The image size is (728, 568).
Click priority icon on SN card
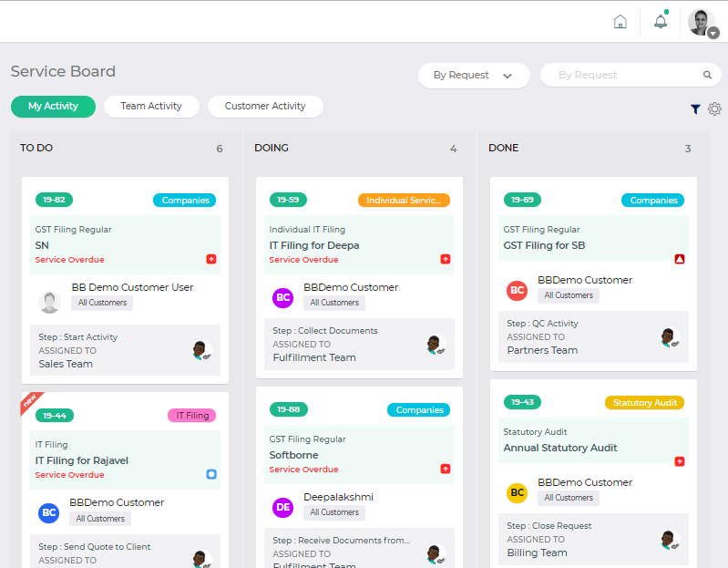coord(211,259)
